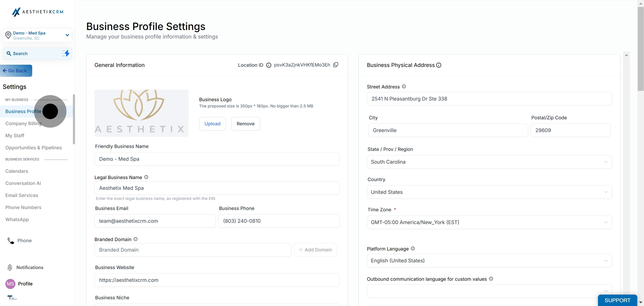Go to Opportunities & Pipelines settings
The image size is (644, 306).
34,148
